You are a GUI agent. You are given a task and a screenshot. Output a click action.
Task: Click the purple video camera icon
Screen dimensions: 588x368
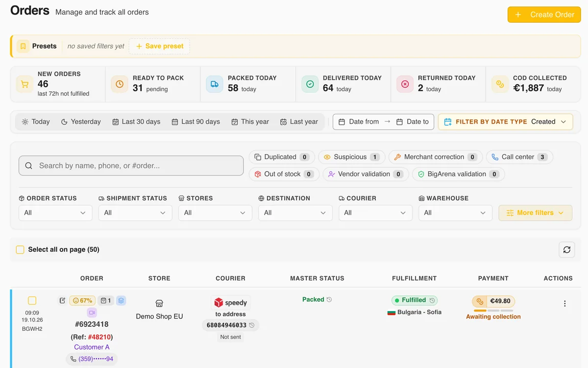point(92,313)
